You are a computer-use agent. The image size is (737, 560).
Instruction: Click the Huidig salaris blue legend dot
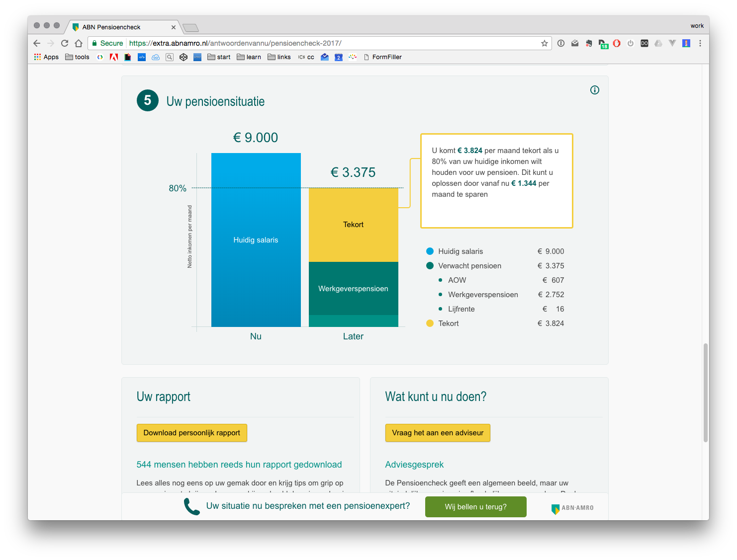pyautogui.click(x=429, y=251)
